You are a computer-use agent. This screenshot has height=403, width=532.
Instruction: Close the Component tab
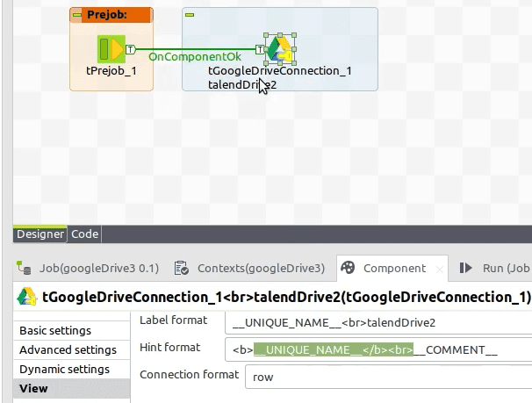click(440, 270)
